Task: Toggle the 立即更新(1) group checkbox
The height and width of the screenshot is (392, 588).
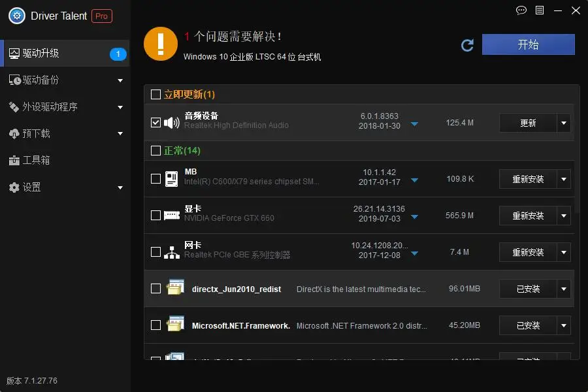Action: click(155, 94)
